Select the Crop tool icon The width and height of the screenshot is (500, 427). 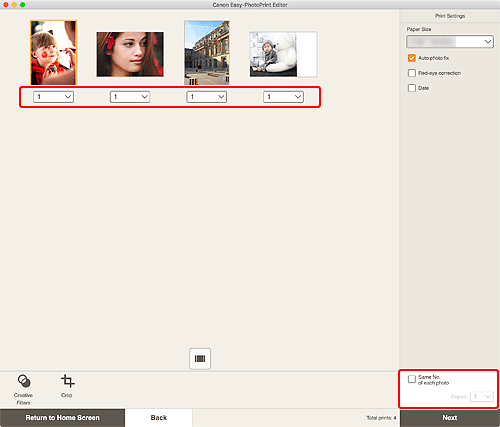[x=67, y=381]
